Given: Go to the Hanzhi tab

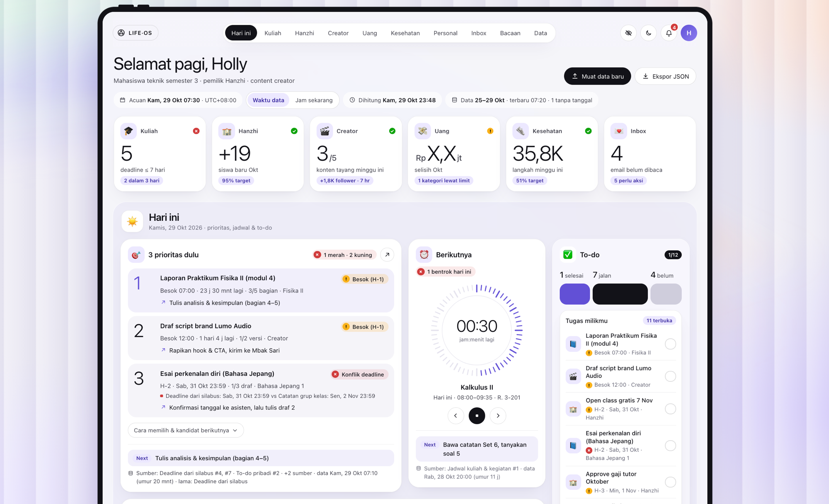Looking at the screenshot, I should coord(304,33).
